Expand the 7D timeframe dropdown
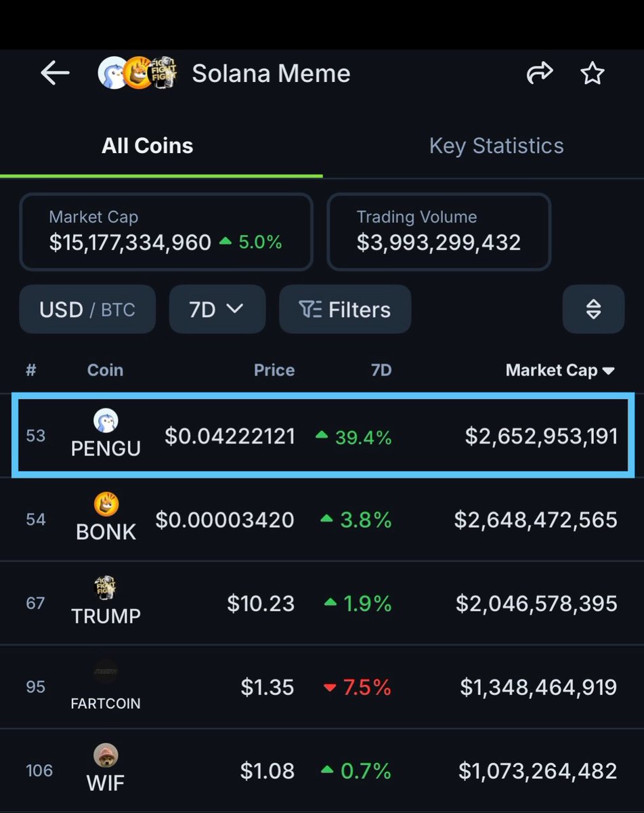Image resolution: width=644 pixels, height=813 pixels. [x=217, y=310]
